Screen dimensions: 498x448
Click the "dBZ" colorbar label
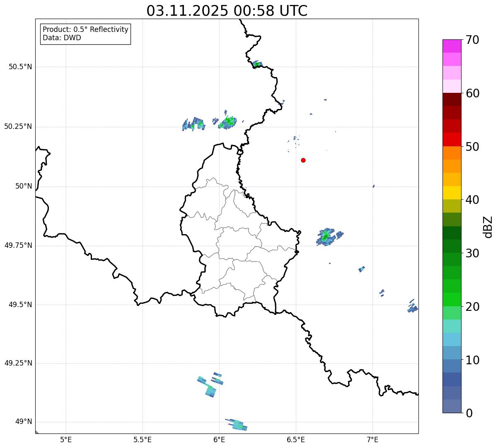pyautogui.click(x=488, y=226)
